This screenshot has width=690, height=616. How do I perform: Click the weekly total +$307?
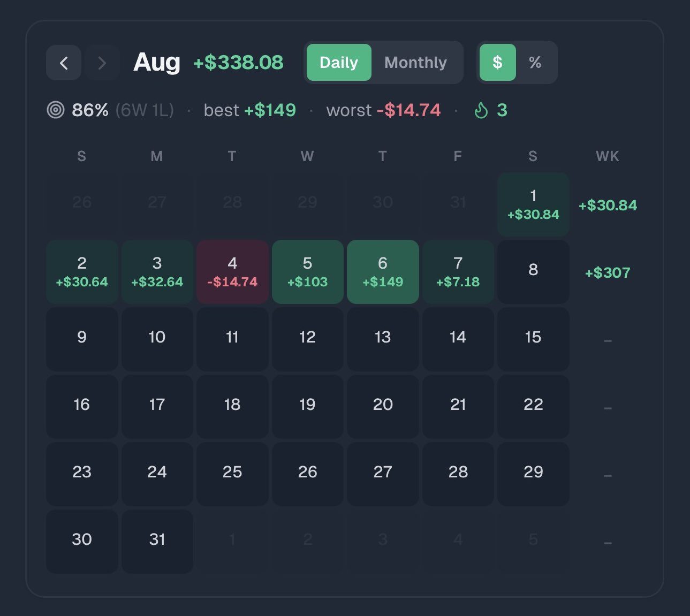608,273
